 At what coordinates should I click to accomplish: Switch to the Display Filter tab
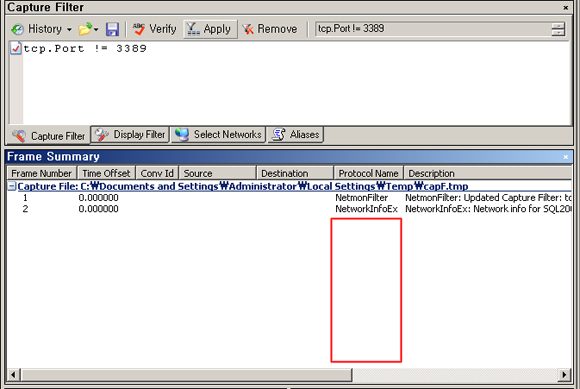coord(131,135)
